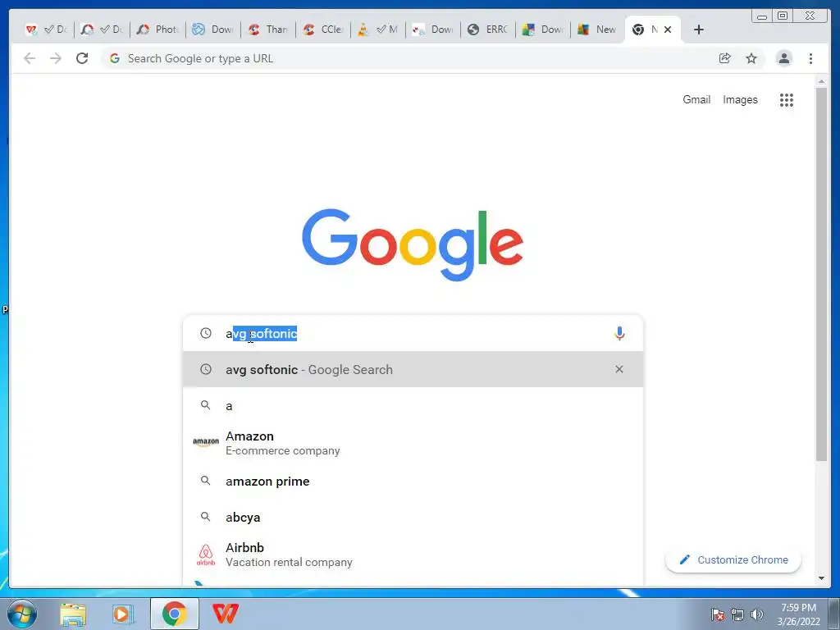The width and height of the screenshot is (840, 630).
Task: Choose the amazon prime suggestion
Action: pyautogui.click(x=413, y=481)
